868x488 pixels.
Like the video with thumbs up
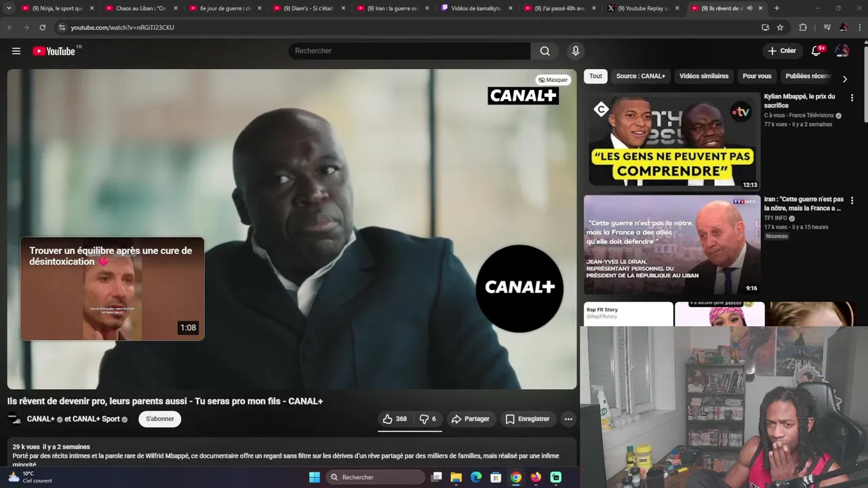(395, 419)
